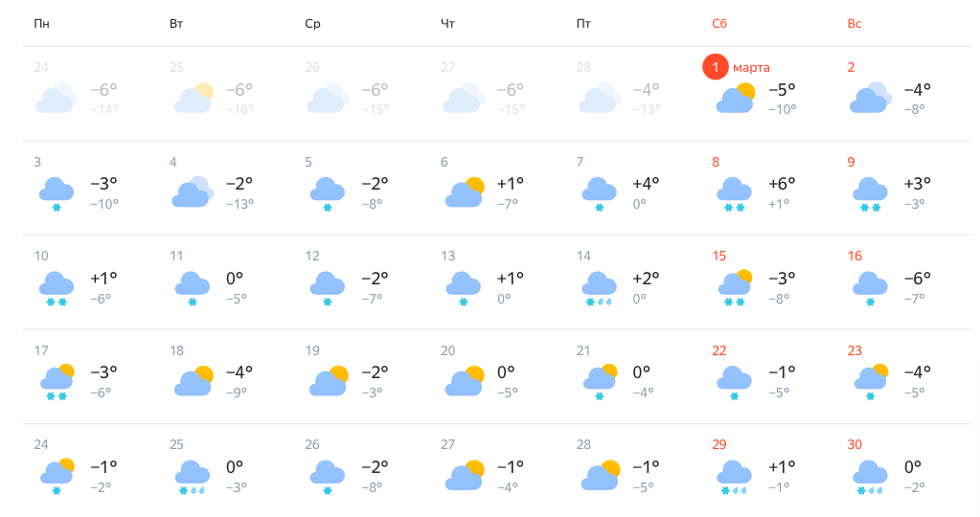Screen dimensions: 980x517
Task: Click the Пн column header
Action: [42, 24]
